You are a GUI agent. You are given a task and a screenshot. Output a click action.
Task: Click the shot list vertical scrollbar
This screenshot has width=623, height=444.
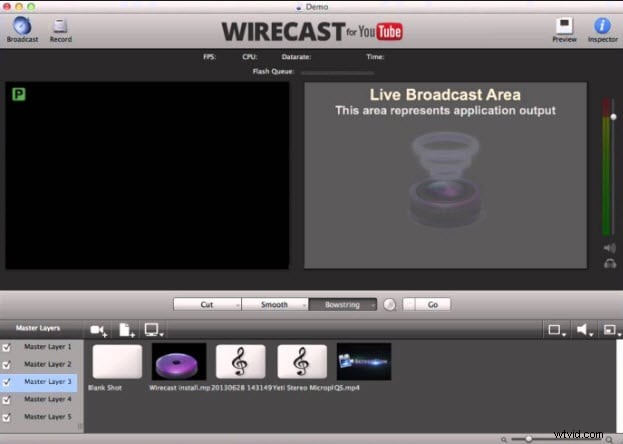tap(619, 386)
